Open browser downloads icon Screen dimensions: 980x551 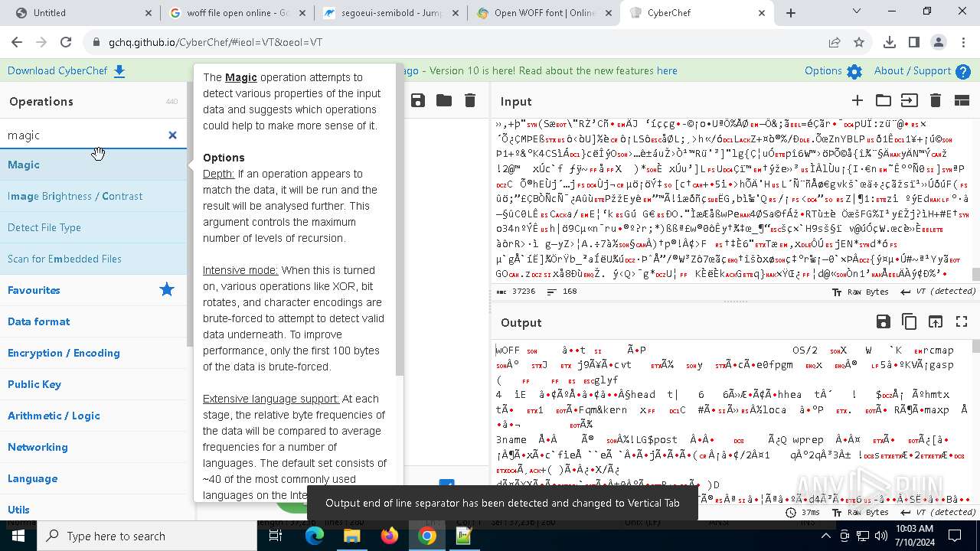click(890, 43)
